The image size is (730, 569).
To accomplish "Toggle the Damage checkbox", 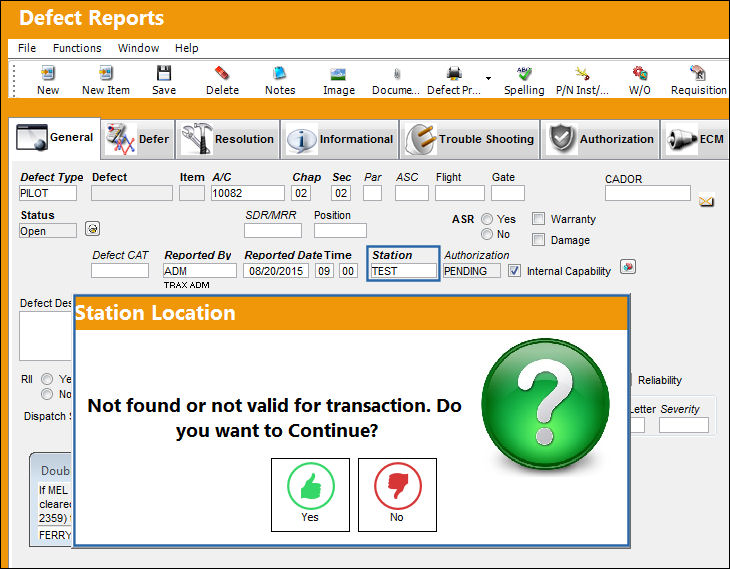I will (538, 239).
